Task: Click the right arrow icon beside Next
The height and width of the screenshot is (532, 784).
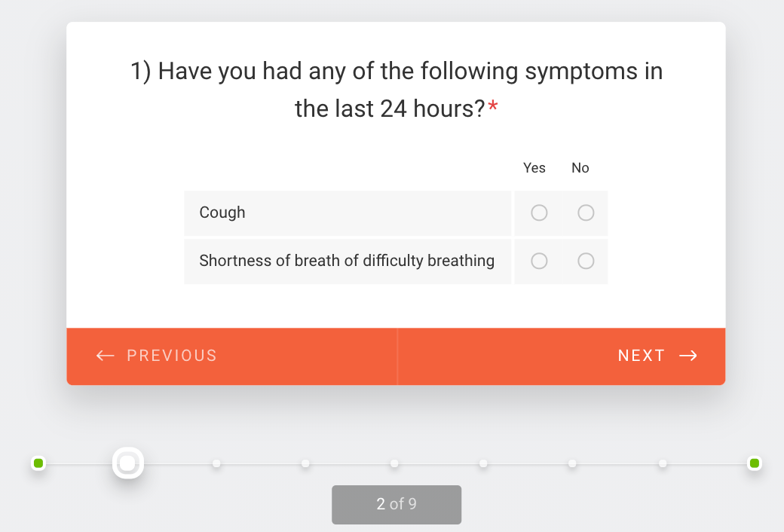Action: pyautogui.click(x=688, y=356)
